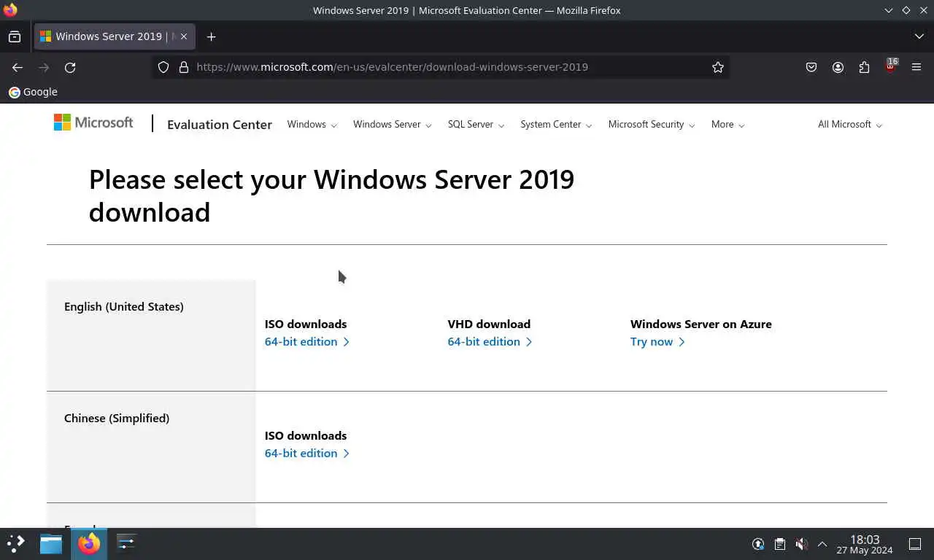Viewport: 934px width, 560px height.
Task: Open the Extensions puzzle icon
Action: [864, 67]
